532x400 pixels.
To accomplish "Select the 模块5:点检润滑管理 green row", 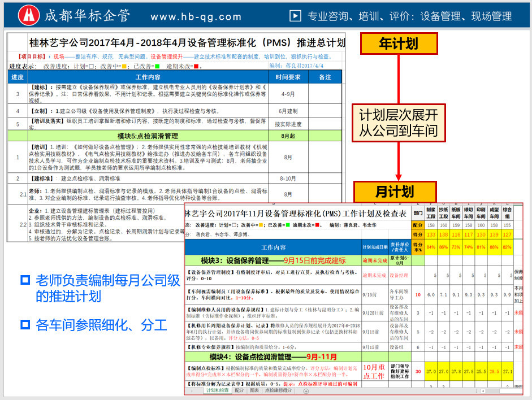I will (x=148, y=136).
